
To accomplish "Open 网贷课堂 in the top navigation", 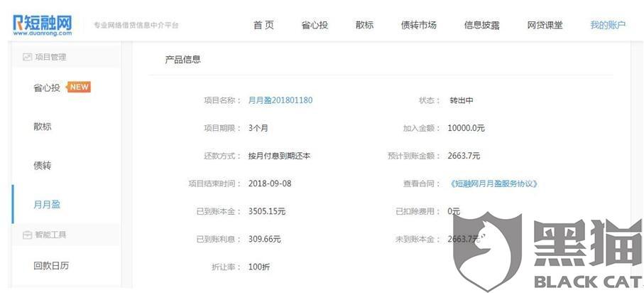I will 545,25.
